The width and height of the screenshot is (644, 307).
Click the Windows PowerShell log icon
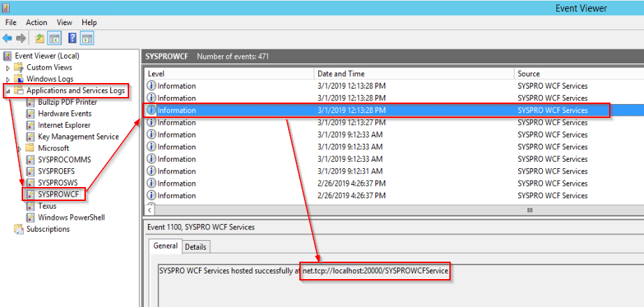(x=31, y=218)
